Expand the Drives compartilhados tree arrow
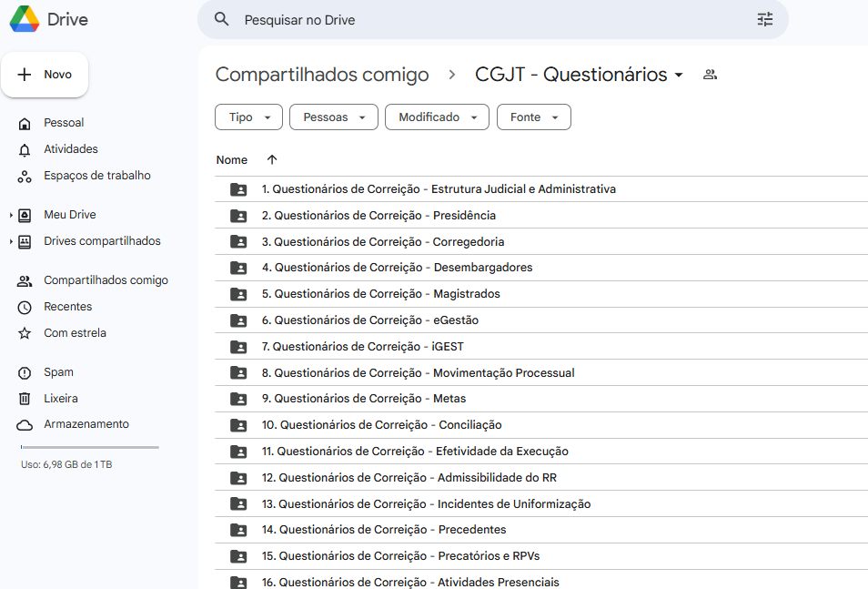 11,242
